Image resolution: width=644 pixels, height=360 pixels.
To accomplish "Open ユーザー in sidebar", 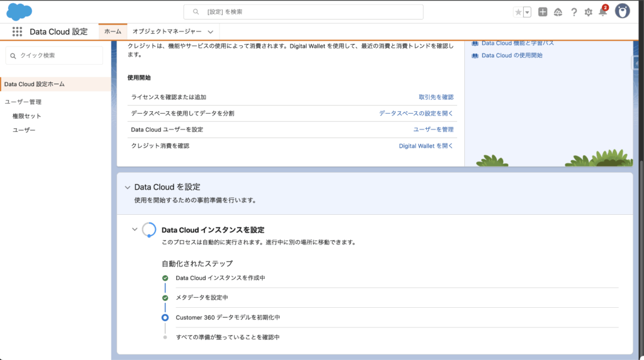I will point(24,130).
